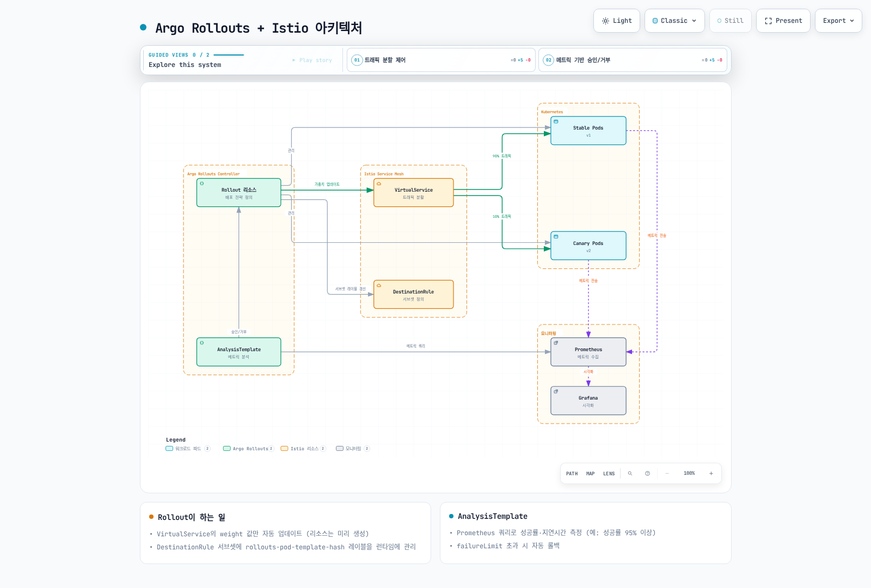This screenshot has height=588, width=871.
Task: Select the Prometheus metrics node
Action: point(588,352)
